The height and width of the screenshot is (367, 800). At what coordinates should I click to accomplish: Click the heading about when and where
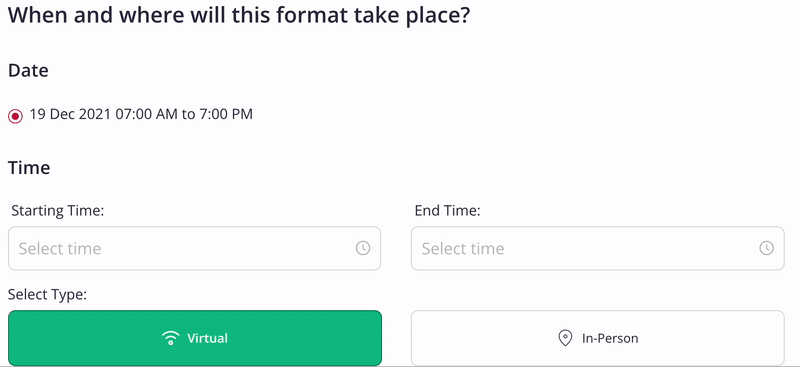(239, 16)
